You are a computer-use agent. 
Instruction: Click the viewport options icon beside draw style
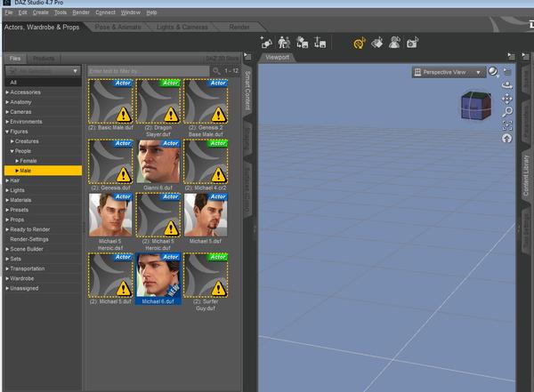507,72
